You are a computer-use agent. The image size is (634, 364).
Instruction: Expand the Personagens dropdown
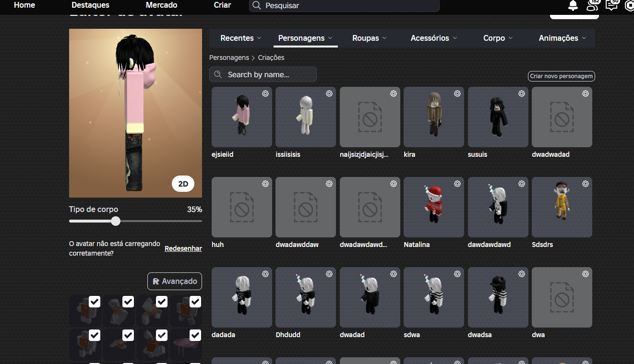click(x=306, y=38)
